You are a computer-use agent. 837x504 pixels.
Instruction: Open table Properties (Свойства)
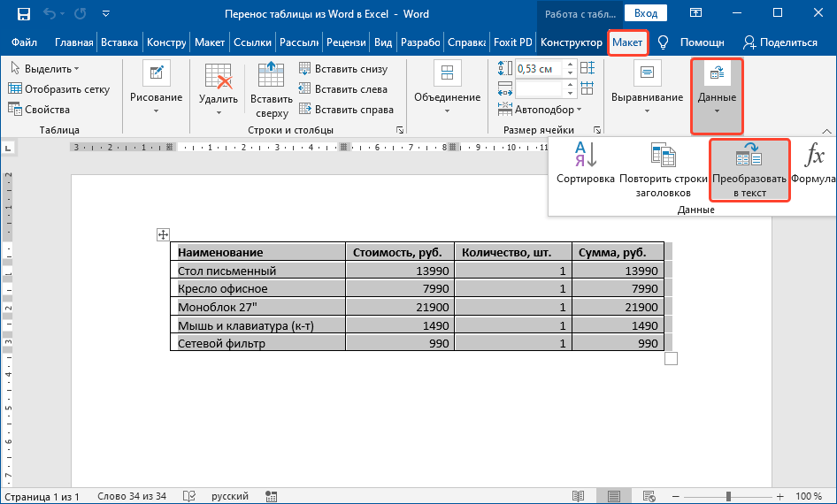[x=40, y=110]
